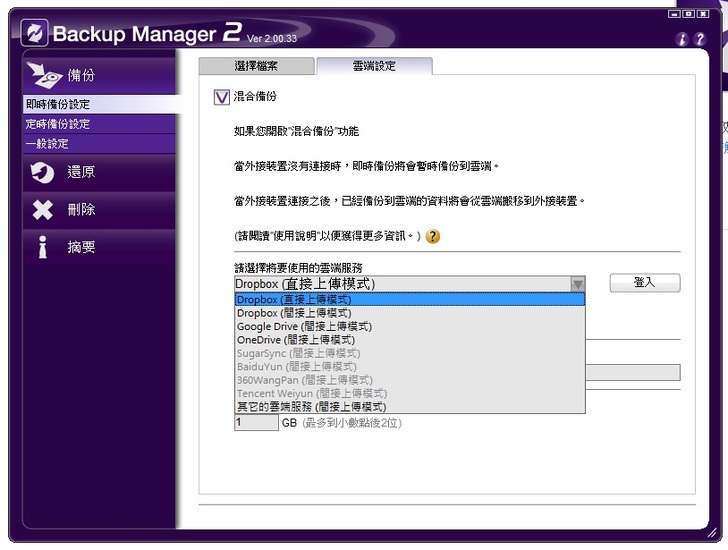Click the (最多到小數點後2位) hint text
728x550 pixels.
[x=352, y=423]
